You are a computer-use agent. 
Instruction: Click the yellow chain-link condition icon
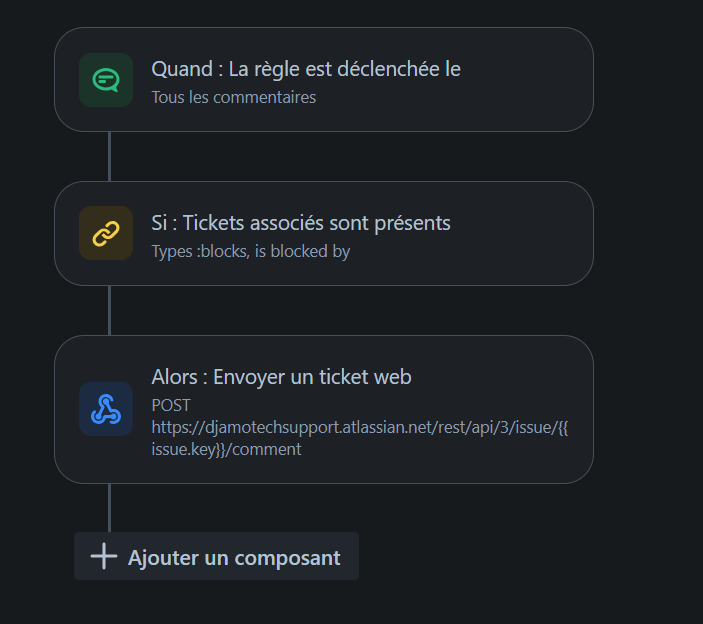106,233
